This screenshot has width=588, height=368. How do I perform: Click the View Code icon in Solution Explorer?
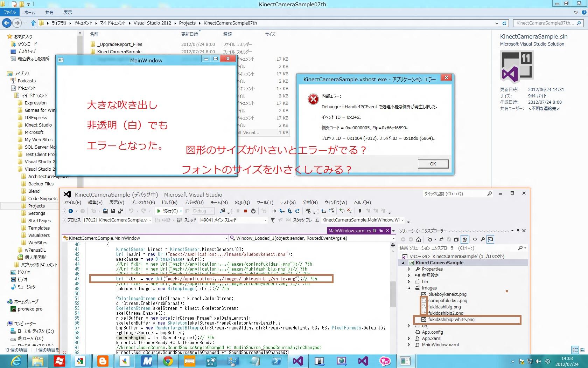475,239
